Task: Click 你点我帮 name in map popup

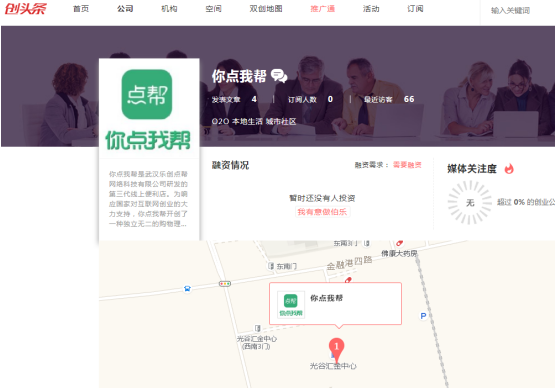Action: coord(326,298)
